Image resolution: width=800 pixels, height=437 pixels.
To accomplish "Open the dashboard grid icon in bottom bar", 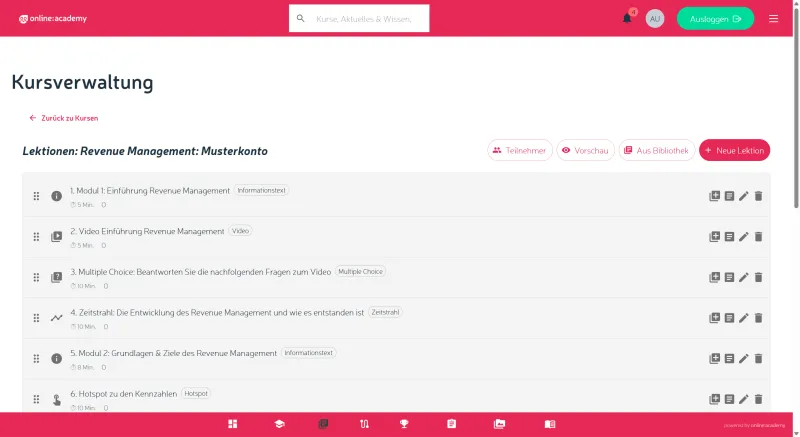I will [233, 424].
